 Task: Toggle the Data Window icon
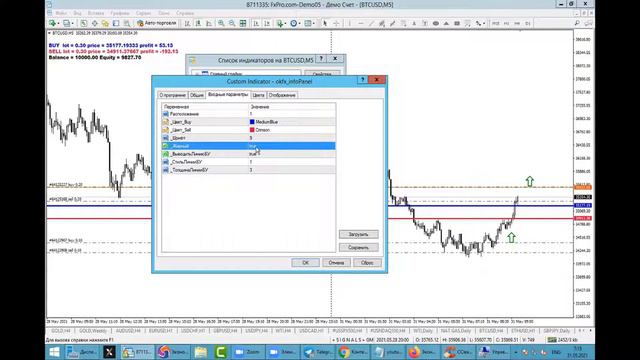95,23
